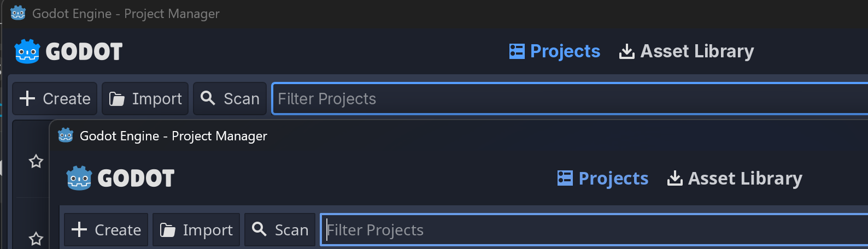Screen dimensions: 868x249
Task: Click the download icon beside the foreground Asset Library
Action: (675, 178)
